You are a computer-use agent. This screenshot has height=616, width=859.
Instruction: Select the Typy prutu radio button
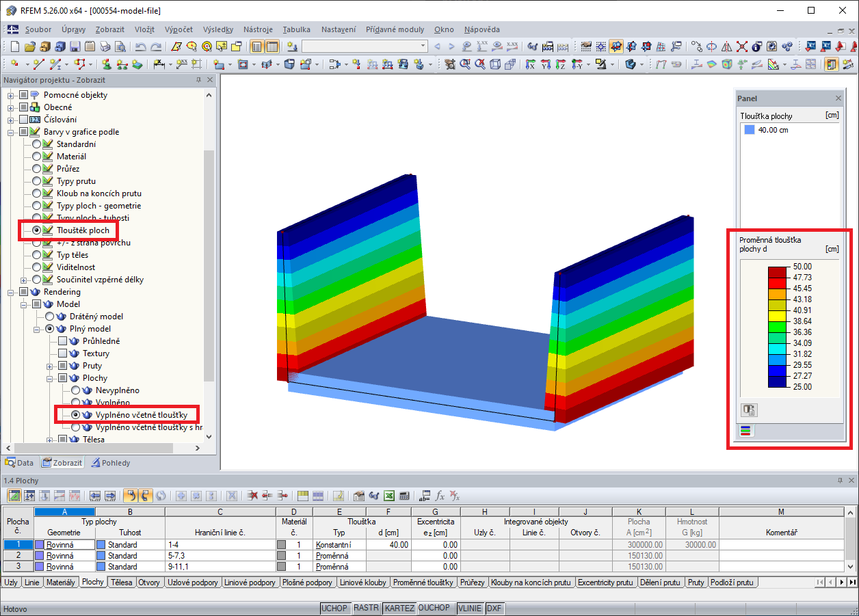click(x=36, y=181)
